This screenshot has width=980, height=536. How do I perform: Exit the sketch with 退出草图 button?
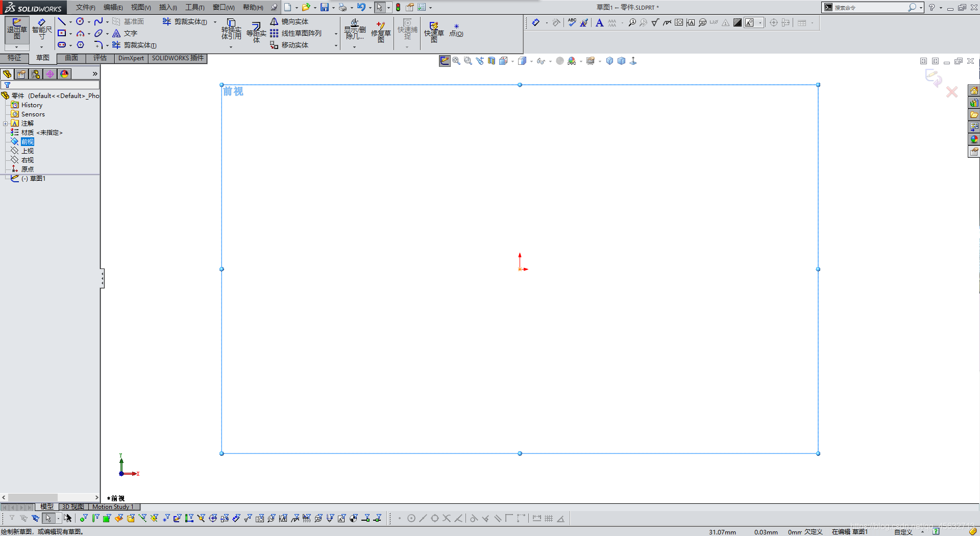[x=17, y=29]
